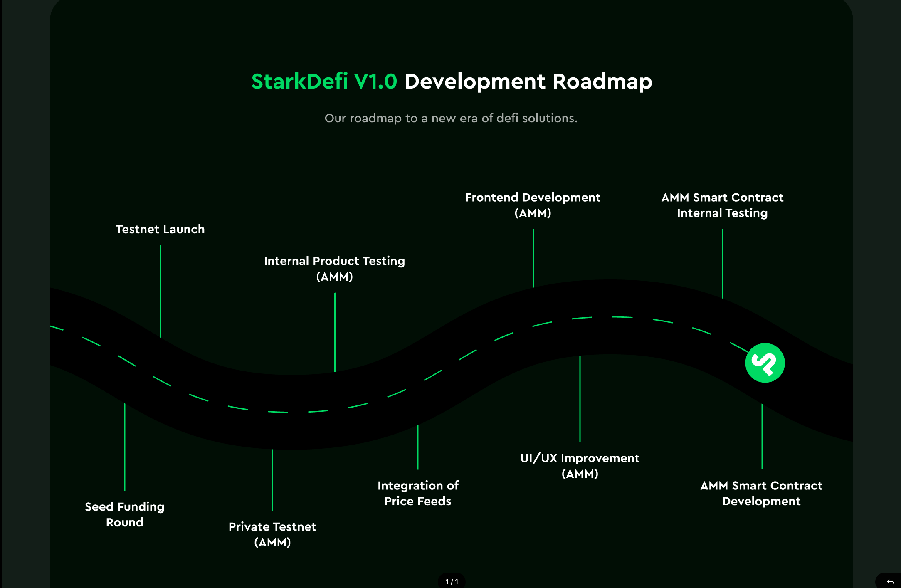Select the Testnet Launch milestone label
Viewport: 901px width, 588px height.
[160, 229]
